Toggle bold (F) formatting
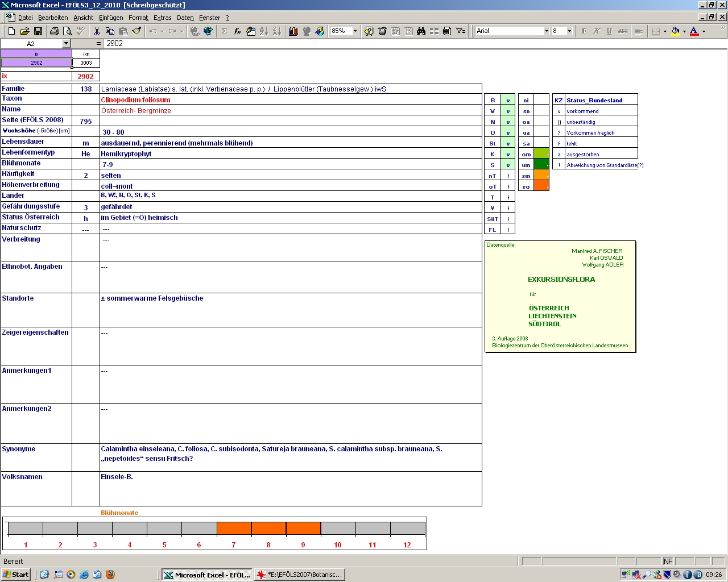Viewport: 728px width, 582px height. 584,31
